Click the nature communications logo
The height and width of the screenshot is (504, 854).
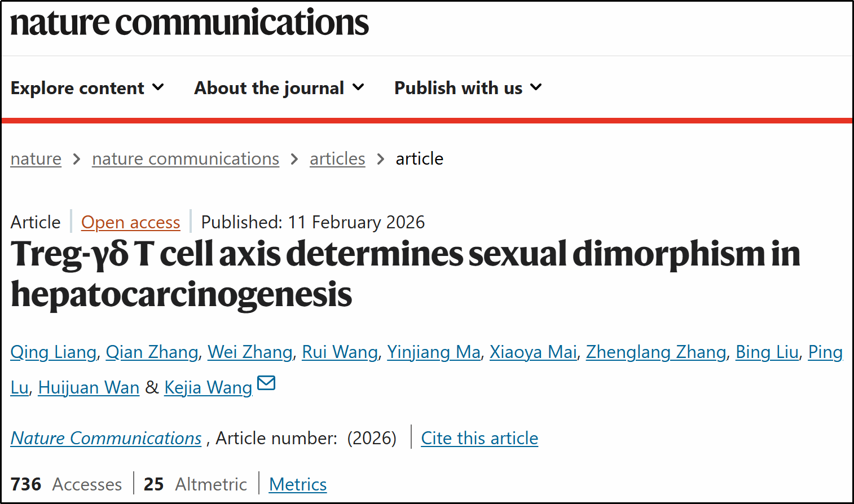[x=190, y=23]
